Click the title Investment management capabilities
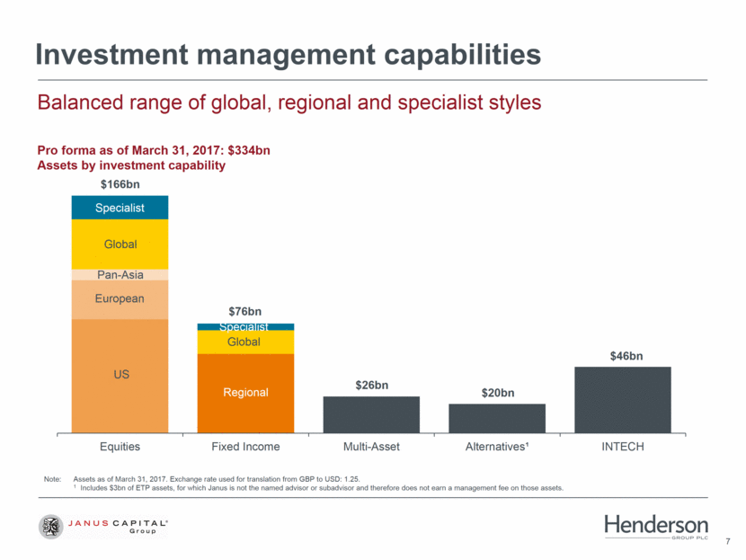 click(x=289, y=54)
